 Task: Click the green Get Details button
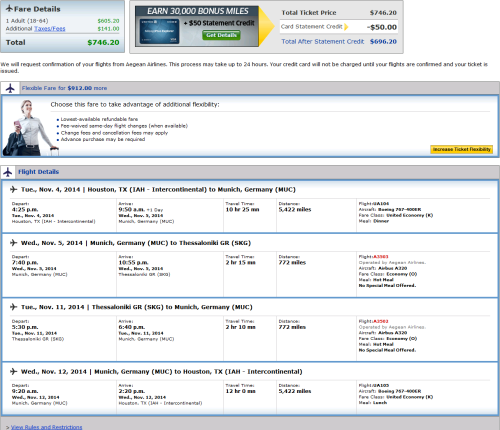[221, 35]
